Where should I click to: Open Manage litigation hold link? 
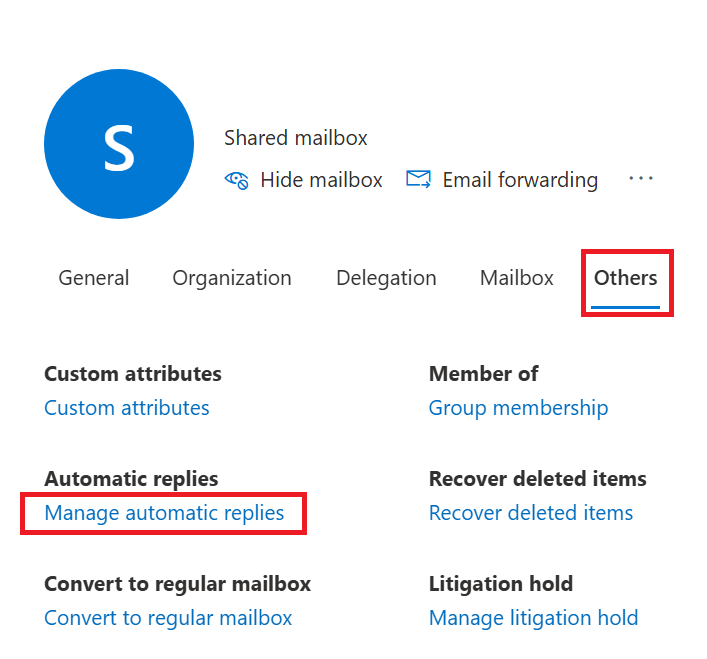[x=533, y=618]
